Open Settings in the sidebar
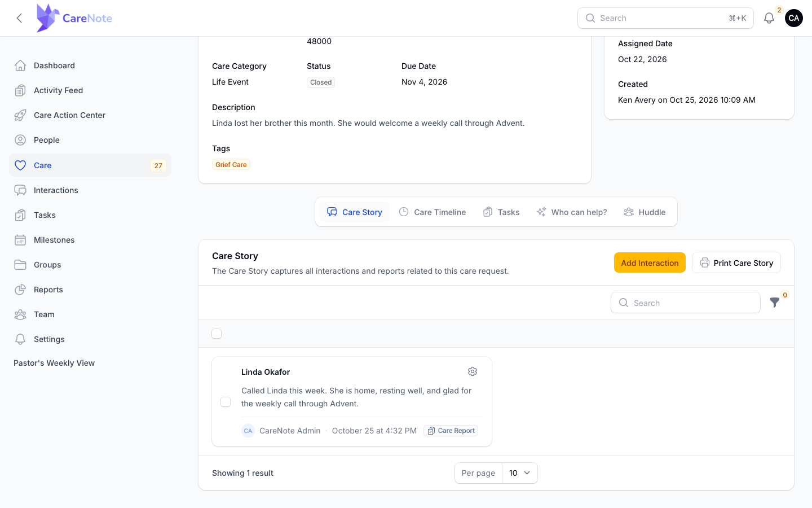This screenshot has width=812, height=508. [x=90, y=339]
